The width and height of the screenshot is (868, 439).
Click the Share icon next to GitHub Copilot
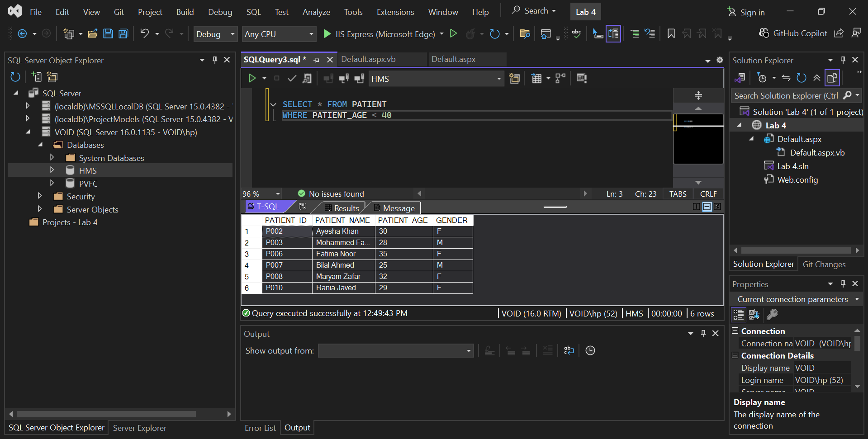839,33
